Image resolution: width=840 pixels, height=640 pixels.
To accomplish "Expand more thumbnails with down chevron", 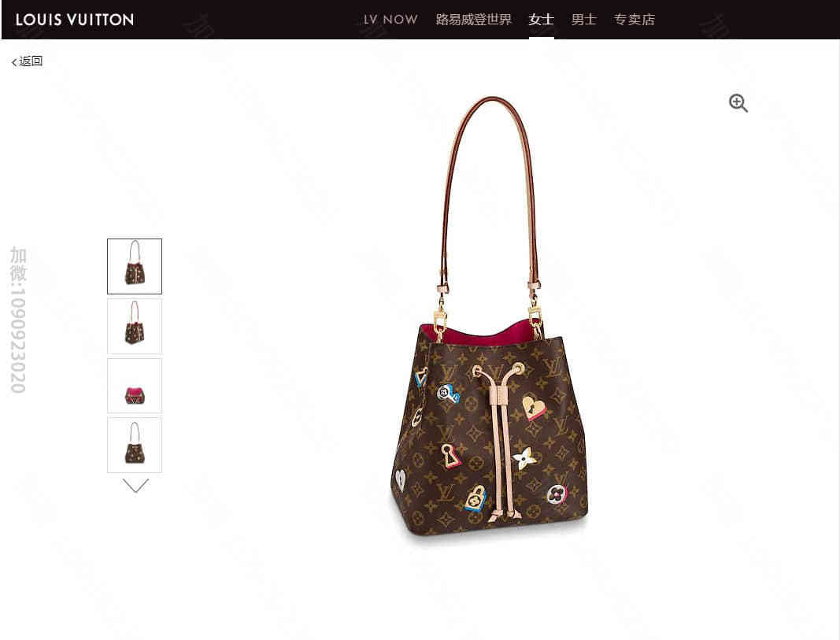I will click(135, 486).
